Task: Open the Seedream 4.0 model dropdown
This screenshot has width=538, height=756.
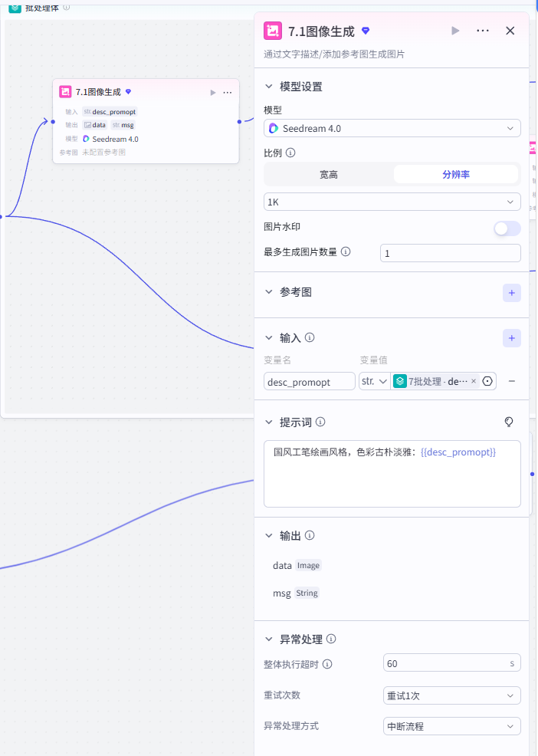Action: coord(392,128)
